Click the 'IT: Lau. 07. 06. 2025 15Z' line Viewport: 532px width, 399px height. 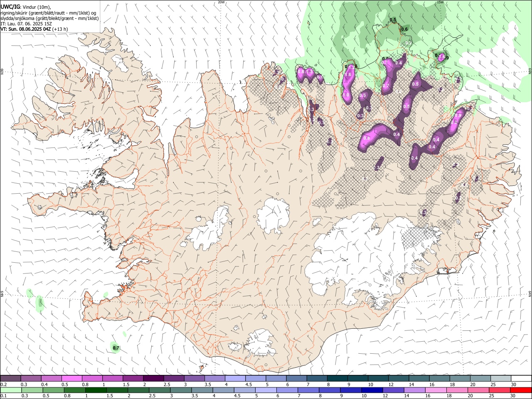(x=26, y=24)
